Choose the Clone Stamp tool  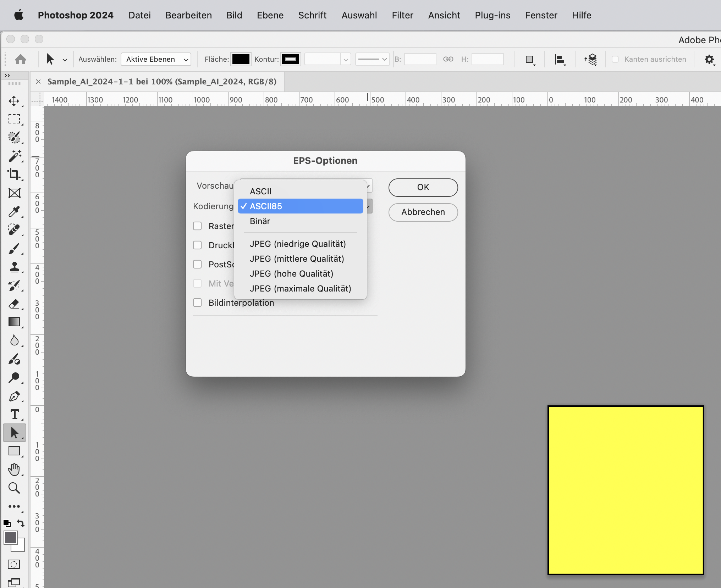point(14,267)
